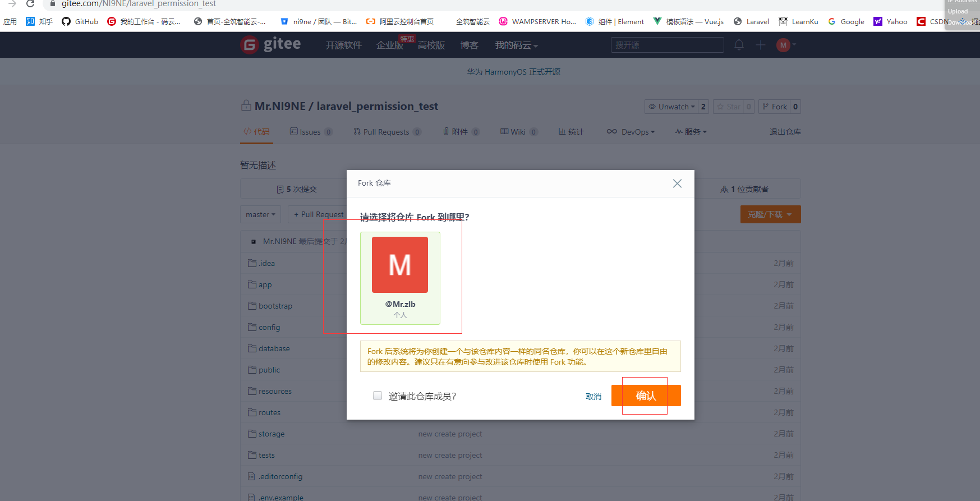Expand the DevOps menu

(631, 132)
